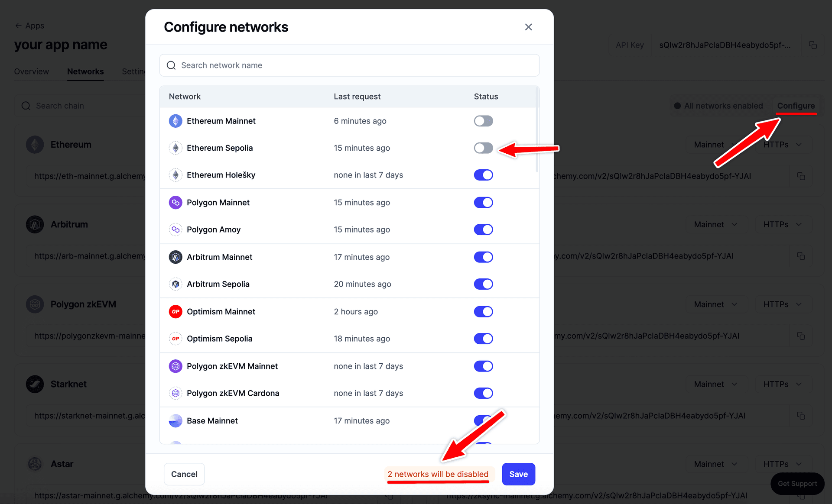Image resolution: width=832 pixels, height=504 pixels.
Task: Click the Polygon zkEVM Cardona icon
Action: (175, 393)
